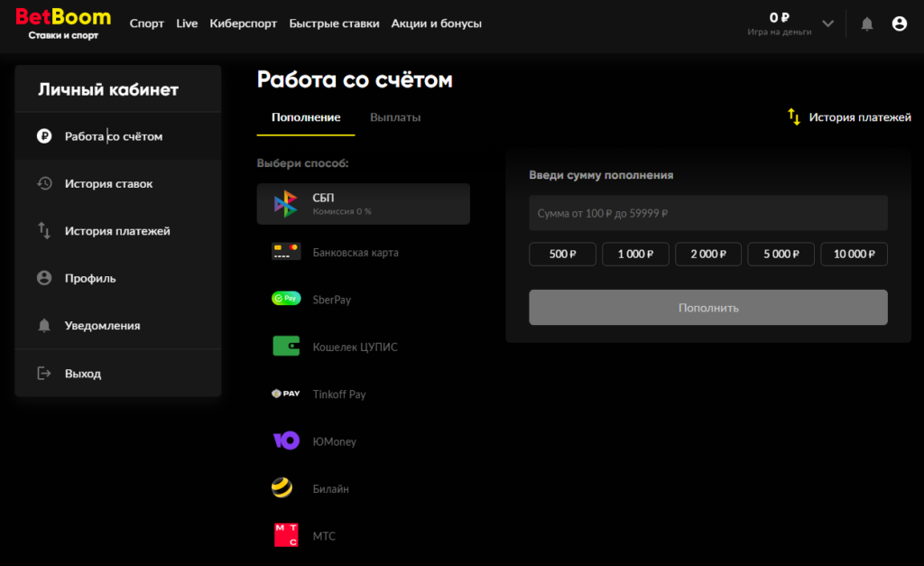
Task: Select the Tinkoff Pay logo
Action: coord(286,394)
